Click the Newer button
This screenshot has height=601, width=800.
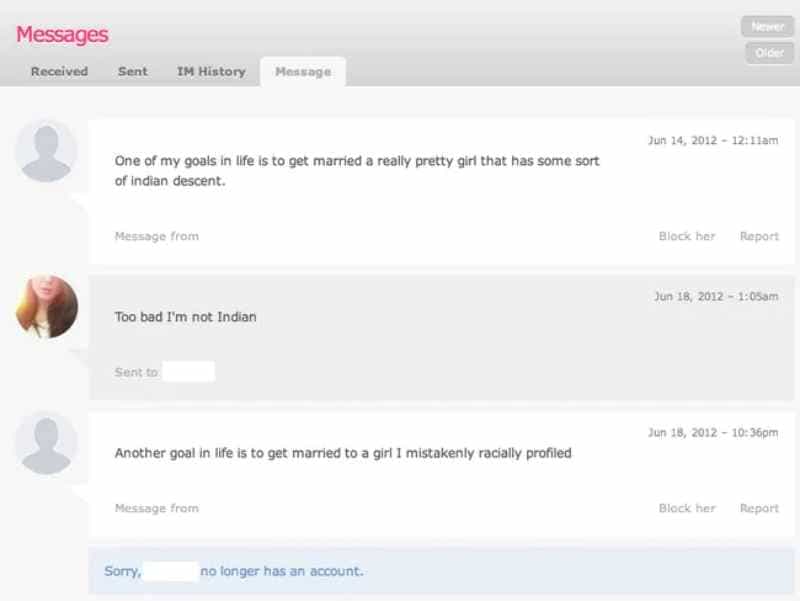coord(768,27)
